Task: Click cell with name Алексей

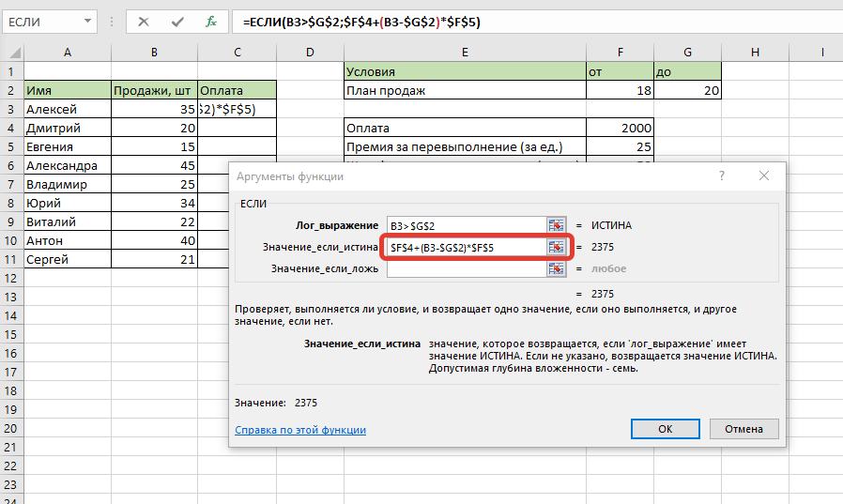Action: (x=68, y=109)
